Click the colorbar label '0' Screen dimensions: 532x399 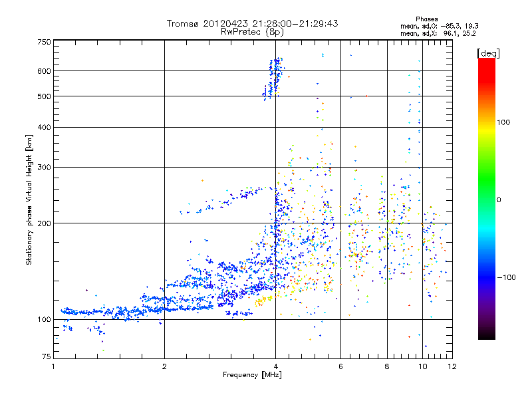tap(499, 200)
